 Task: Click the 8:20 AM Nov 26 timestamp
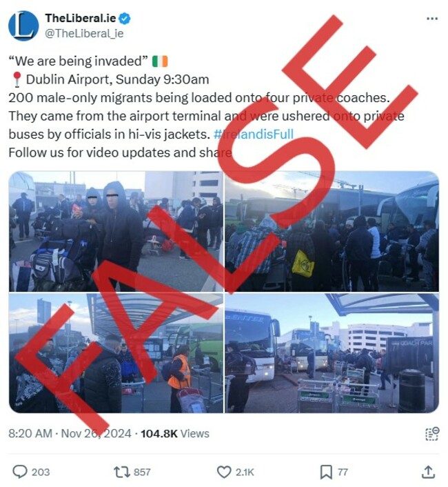click(x=70, y=434)
